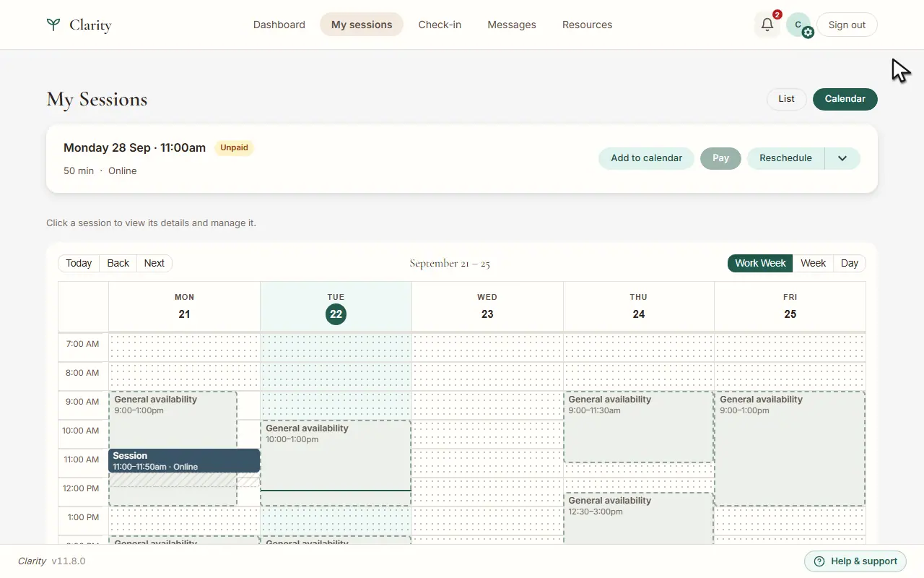Open the My sessions tab
The width and height of the screenshot is (924, 578).
coord(362,25)
